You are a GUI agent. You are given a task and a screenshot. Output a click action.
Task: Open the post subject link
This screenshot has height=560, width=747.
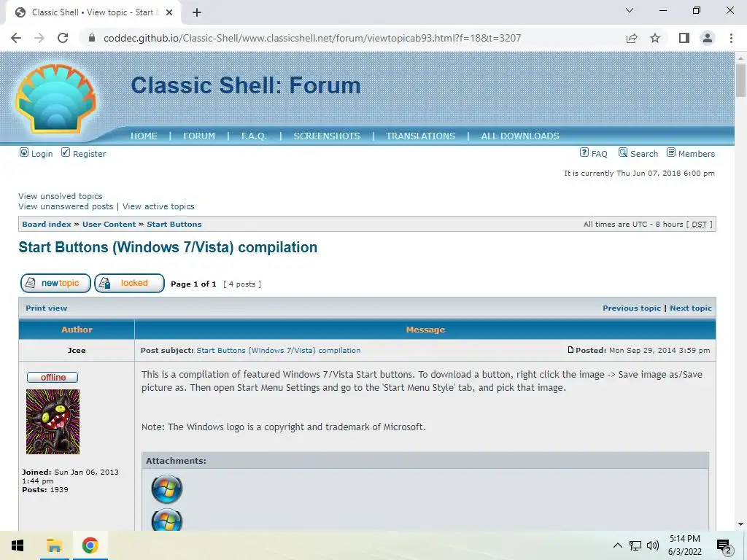pyautogui.click(x=279, y=351)
